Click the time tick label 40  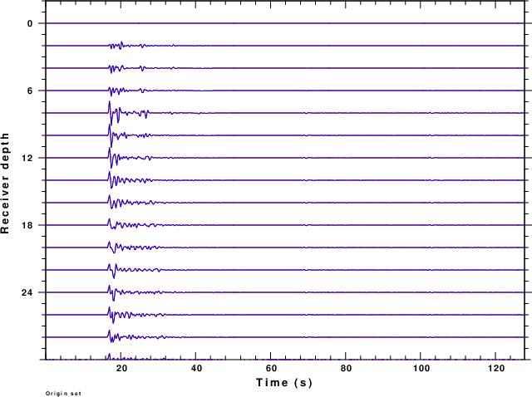pyautogui.click(x=196, y=369)
